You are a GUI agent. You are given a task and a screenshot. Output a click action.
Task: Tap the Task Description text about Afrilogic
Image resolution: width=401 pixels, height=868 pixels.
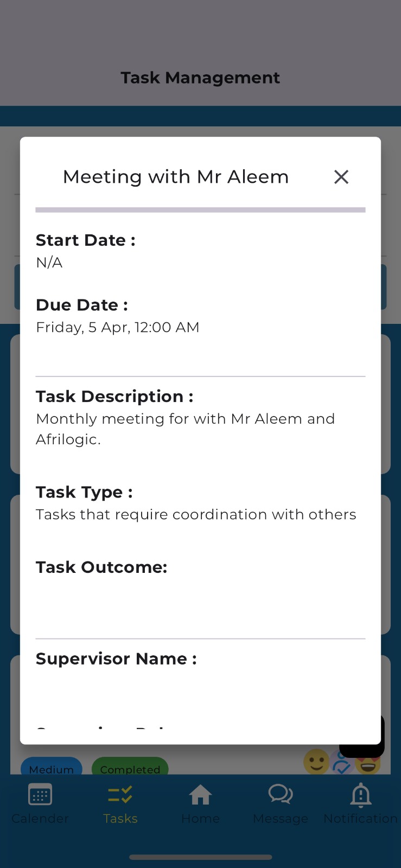tap(186, 429)
